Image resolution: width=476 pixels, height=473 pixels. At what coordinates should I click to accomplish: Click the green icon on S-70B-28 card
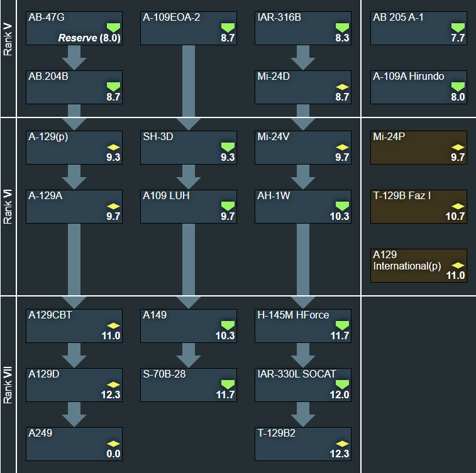228,384
